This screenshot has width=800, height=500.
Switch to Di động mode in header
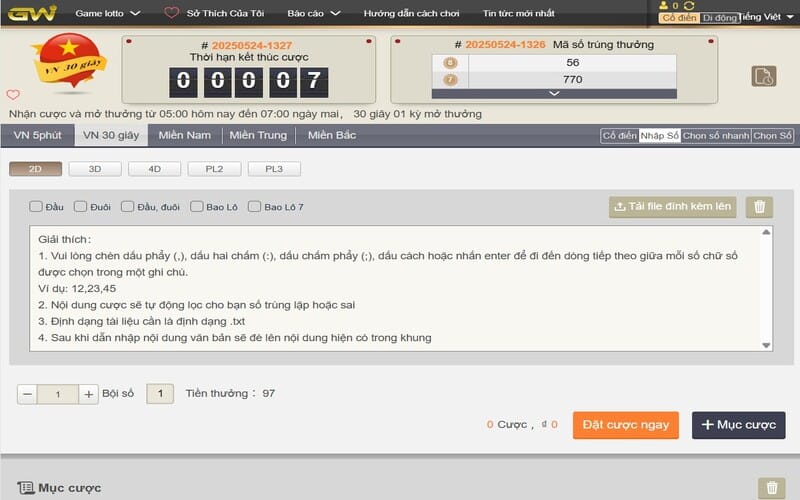coord(719,18)
